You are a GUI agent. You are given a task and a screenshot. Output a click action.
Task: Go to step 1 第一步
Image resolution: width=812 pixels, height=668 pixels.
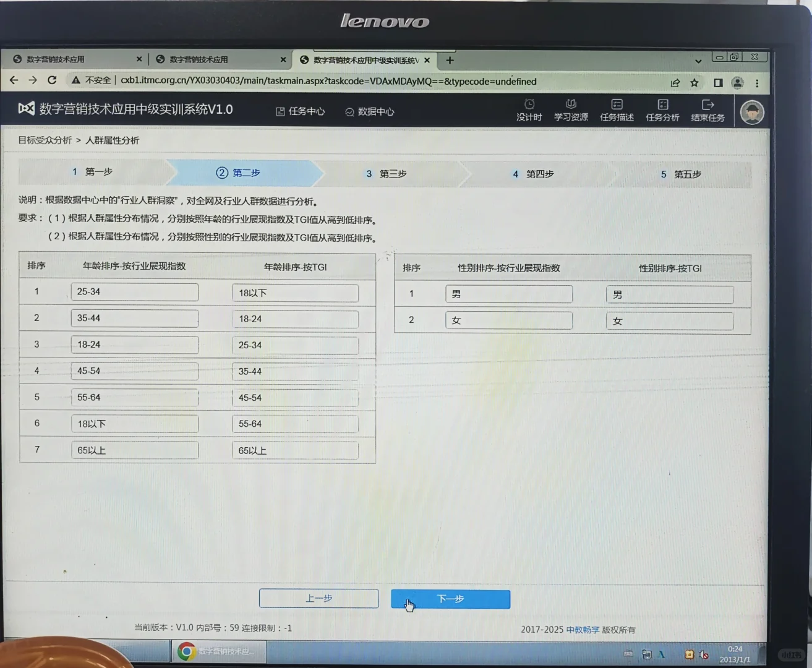click(x=93, y=171)
